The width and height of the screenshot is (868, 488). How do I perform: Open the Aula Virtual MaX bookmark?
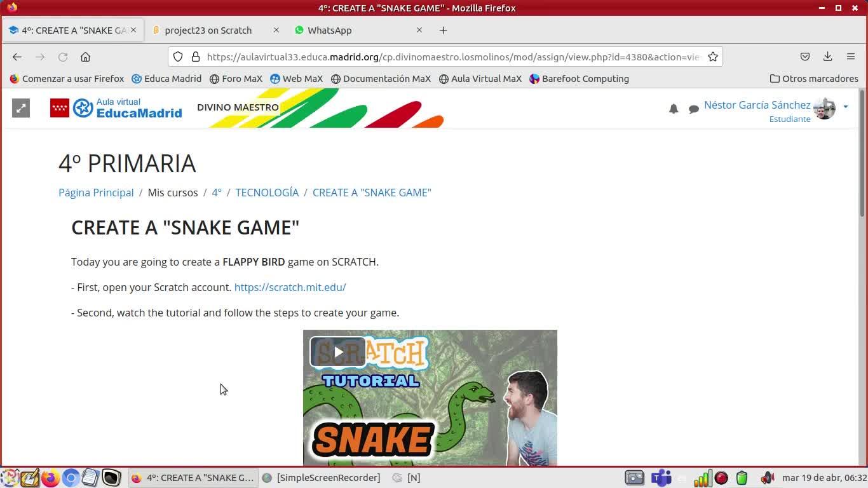coord(480,79)
